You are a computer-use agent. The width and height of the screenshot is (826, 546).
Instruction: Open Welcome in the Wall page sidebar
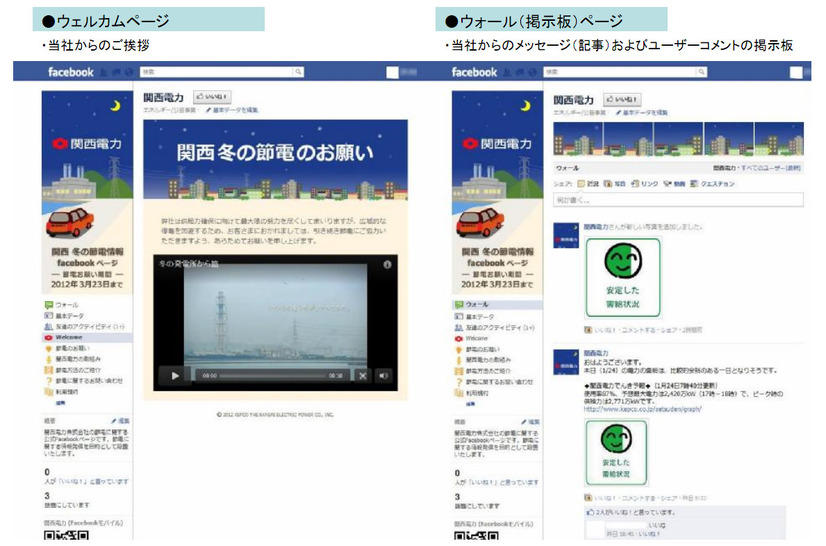point(471,338)
